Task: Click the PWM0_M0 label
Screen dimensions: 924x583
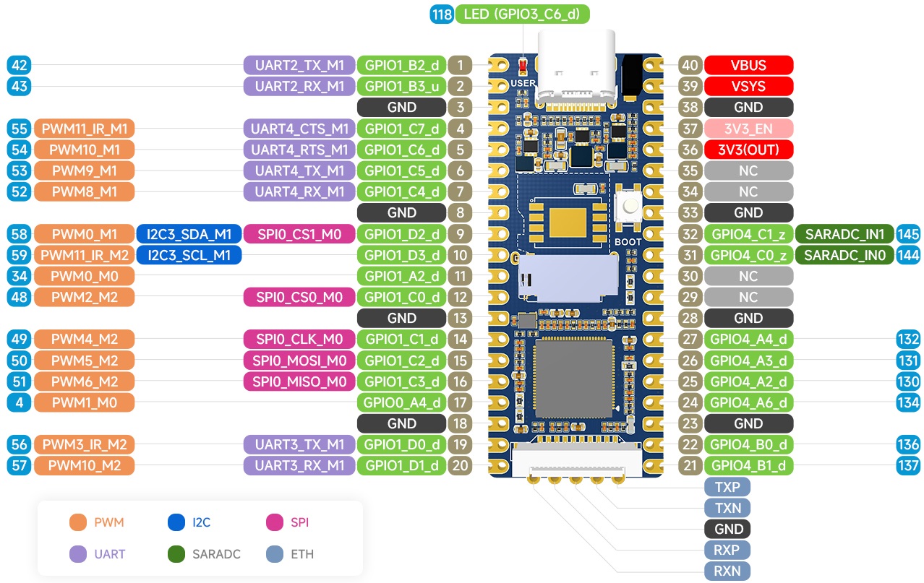Action: (x=84, y=276)
